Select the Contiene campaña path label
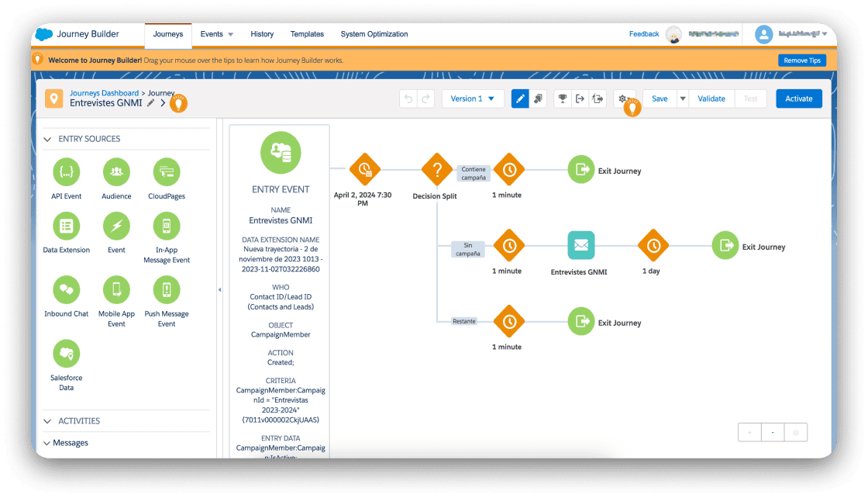Viewport: 868px width, 498px height. (474, 174)
